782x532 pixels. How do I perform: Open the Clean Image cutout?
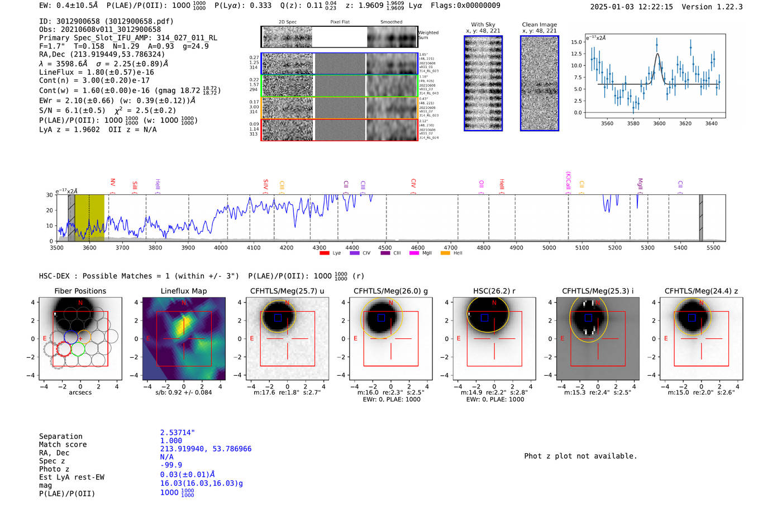[x=540, y=83]
